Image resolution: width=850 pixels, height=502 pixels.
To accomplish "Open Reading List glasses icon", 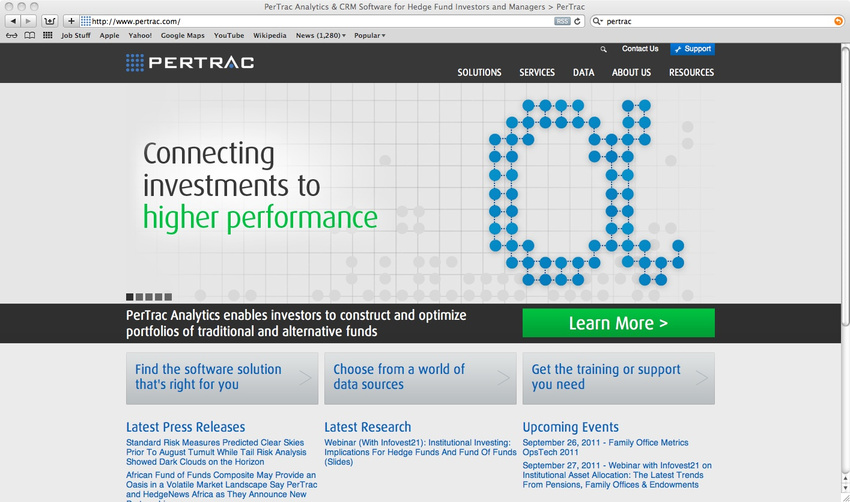I will 11,35.
